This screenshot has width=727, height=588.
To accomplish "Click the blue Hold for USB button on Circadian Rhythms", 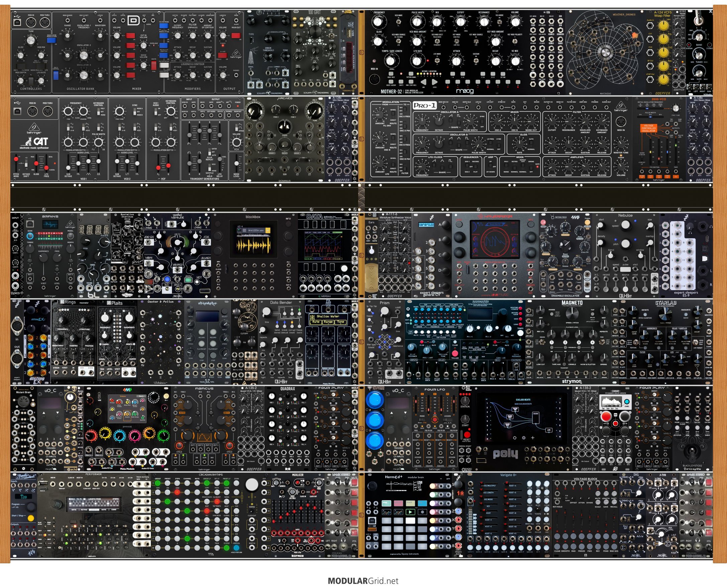I will [x=236, y=548].
